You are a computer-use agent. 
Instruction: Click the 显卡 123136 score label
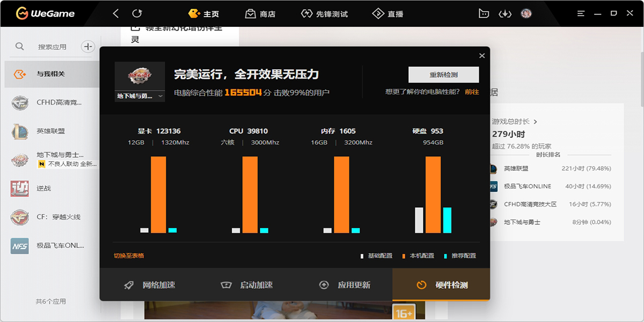point(159,131)
